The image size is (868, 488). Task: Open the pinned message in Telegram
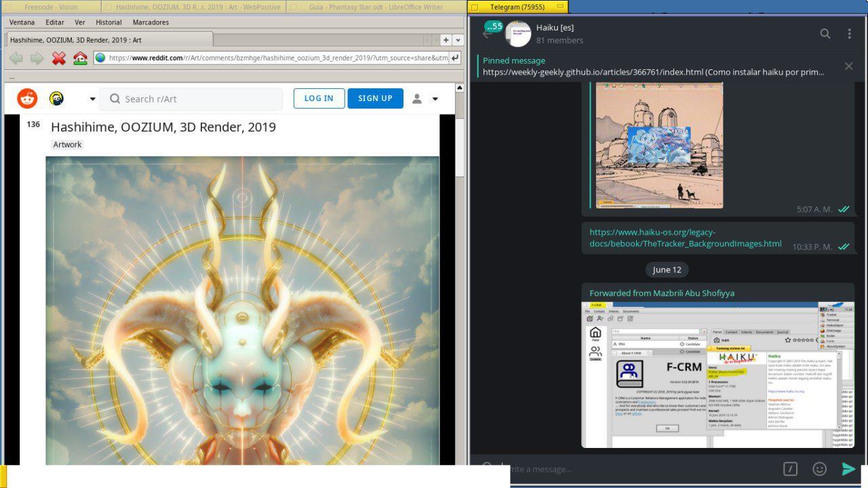[x=654, y=66]
